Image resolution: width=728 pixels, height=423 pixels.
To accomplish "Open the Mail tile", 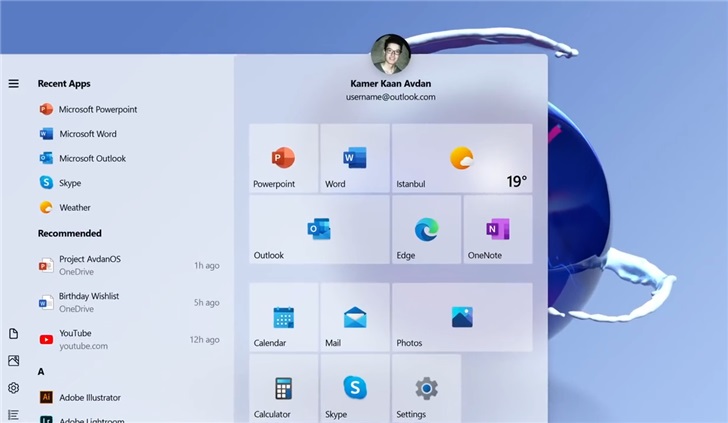I will coord(355,317).
